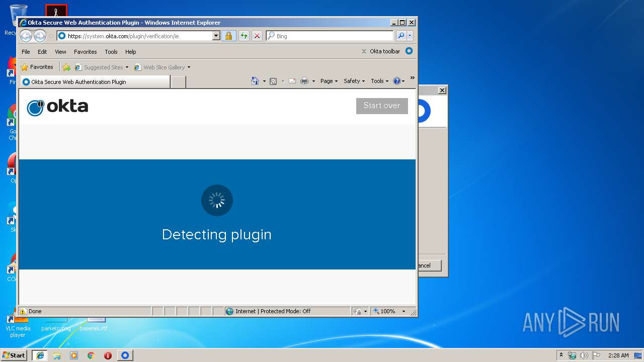The image size is (644, 362).
Task: Expand the command bar overflow chevron
Action: point(412,78)
